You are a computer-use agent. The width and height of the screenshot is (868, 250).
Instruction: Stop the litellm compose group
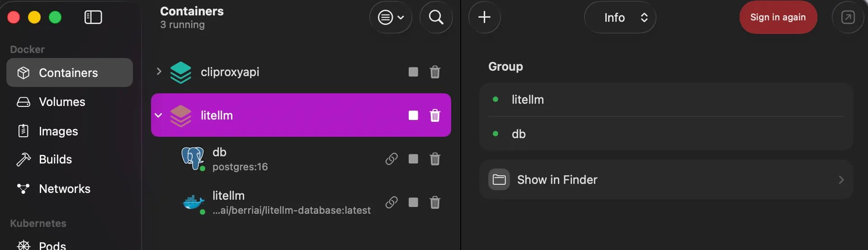coord(413,115)
